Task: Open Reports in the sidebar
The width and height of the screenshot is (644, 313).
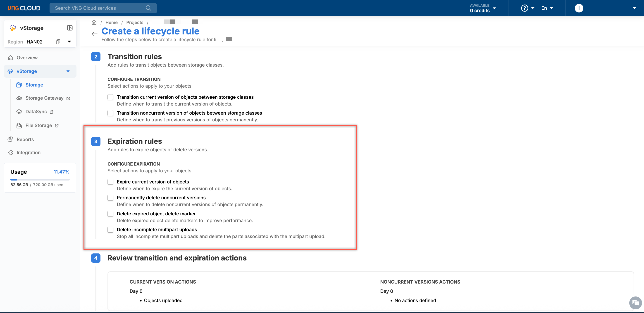Action: point(25,139)
